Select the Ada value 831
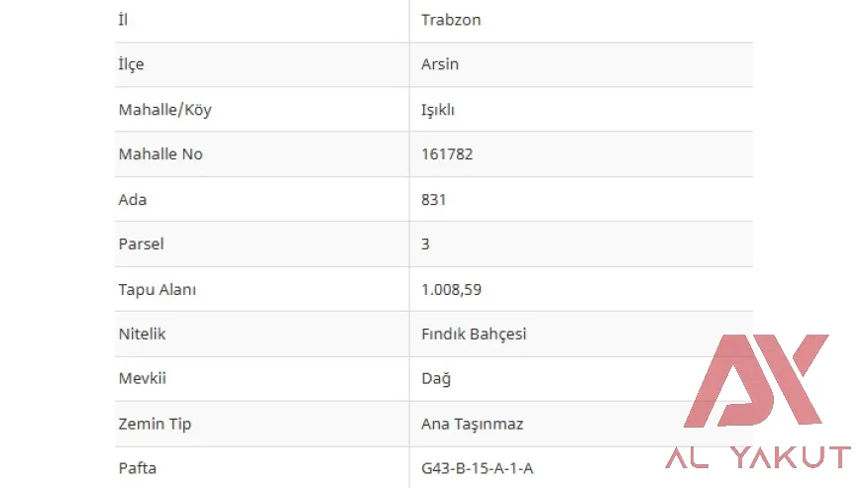The width and height of the screenshot is (868, 488). [434, 199]
